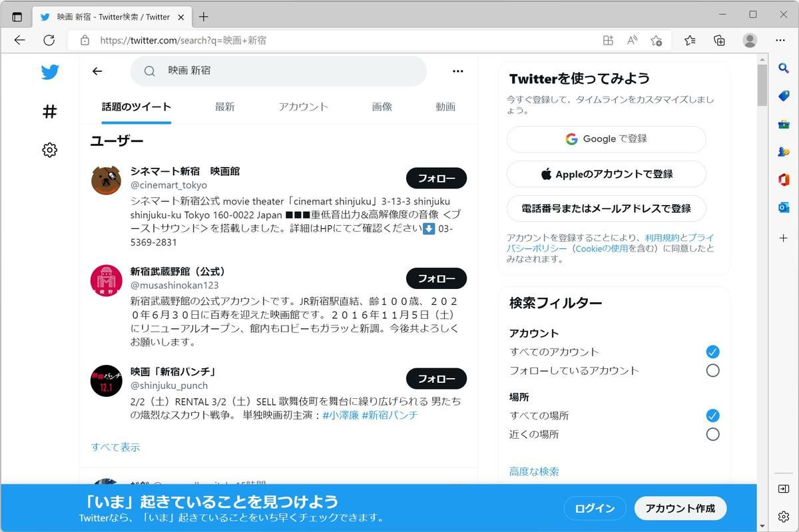
Task: Select the 映画 新宿 browser tab
Action: [x=113, y=17]
